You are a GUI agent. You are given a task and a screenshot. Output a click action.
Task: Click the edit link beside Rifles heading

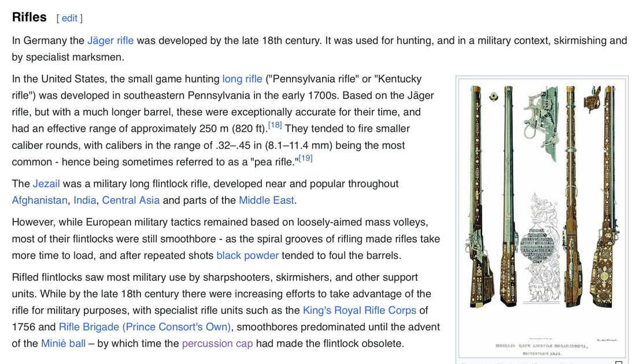click(69, 18)
